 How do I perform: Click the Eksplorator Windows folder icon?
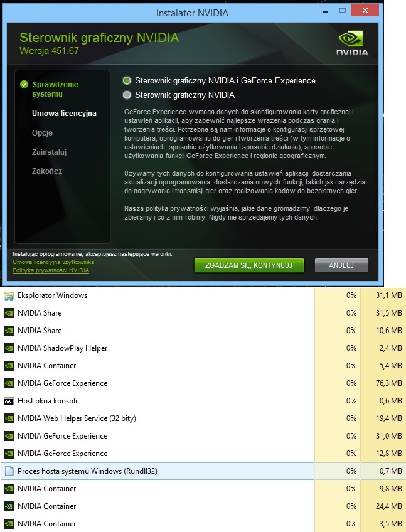9,295
